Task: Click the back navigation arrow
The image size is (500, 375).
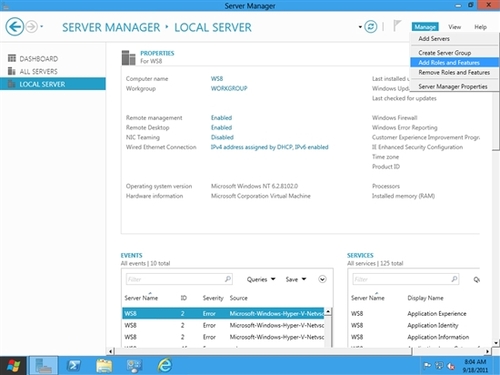Action: tap(14, 26)
